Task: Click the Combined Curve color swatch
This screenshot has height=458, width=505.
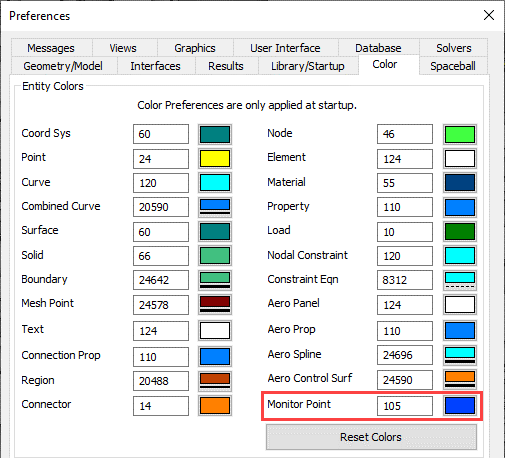Action: tap(215, 207)
